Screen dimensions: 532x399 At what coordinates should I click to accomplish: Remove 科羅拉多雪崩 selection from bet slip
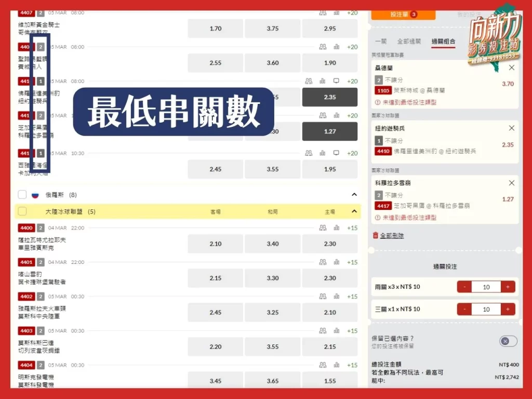[512, 183]
